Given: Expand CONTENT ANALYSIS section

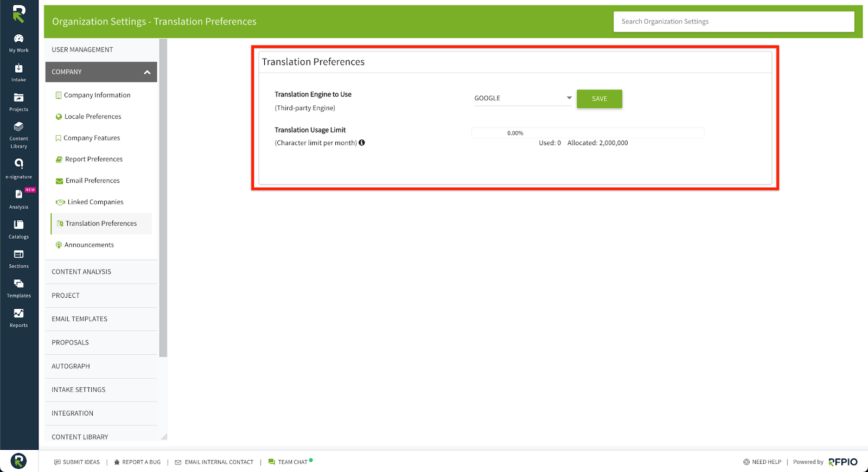Looking at the screenshot, I should tap(101, 272).
